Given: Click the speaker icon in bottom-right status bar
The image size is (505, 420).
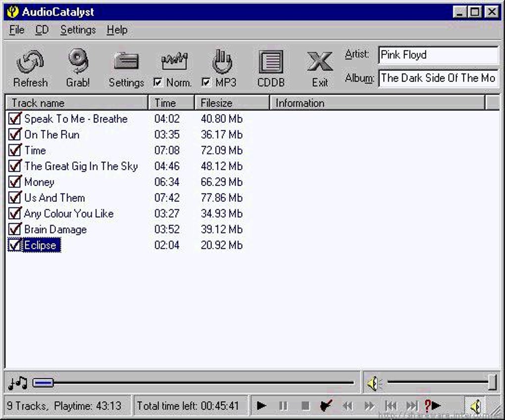Looking at the screenshot, I should pyautogui.click(x=475, y=406).
